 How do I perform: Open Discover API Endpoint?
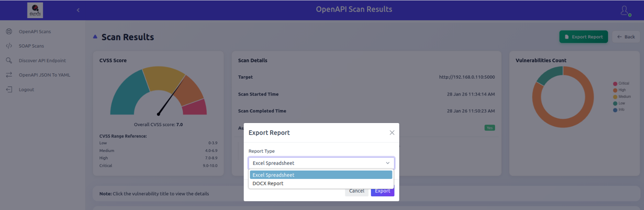(42, 60)
